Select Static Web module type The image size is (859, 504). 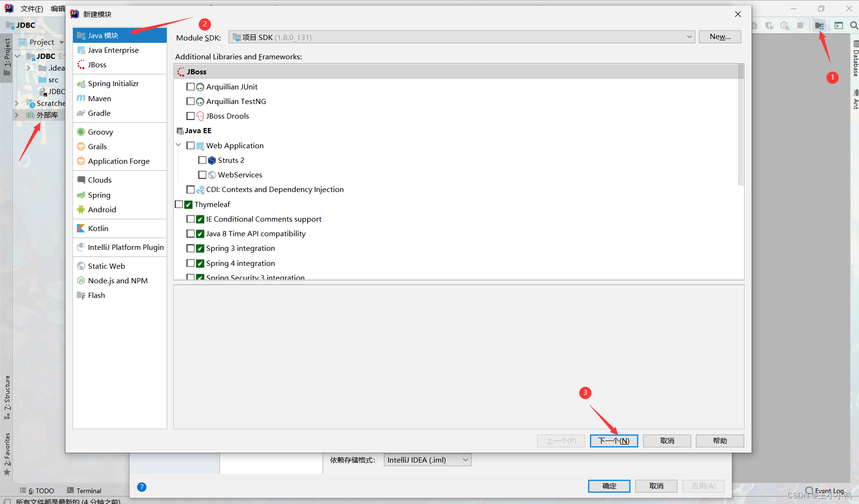(x=120, y=266)
